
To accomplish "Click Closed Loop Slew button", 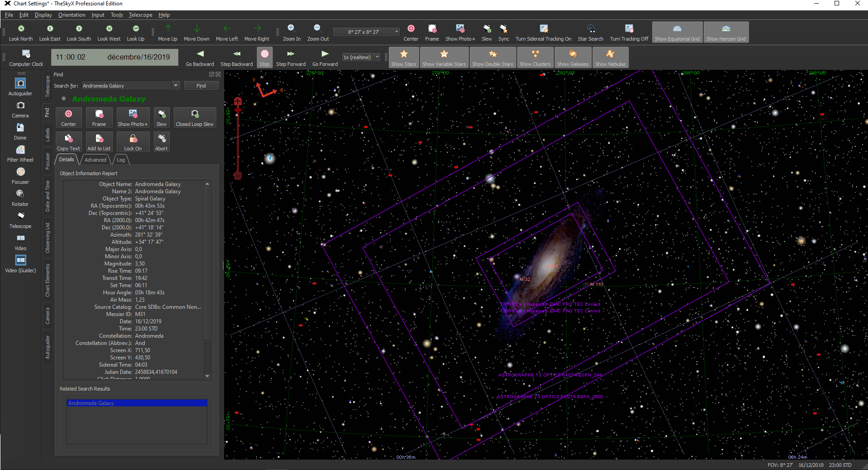I will 195,117.
